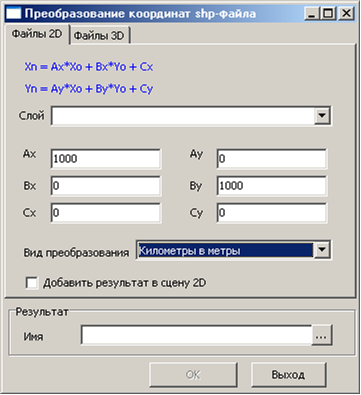
Task: Click the Выход button
Action: tap(288, 375)
